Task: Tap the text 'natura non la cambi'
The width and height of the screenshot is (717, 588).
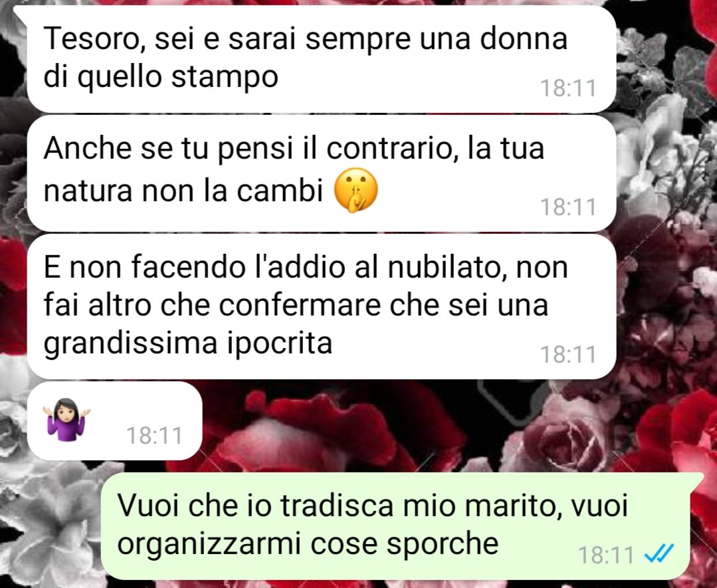Action: pyautogui.click(x=183, y=190)
